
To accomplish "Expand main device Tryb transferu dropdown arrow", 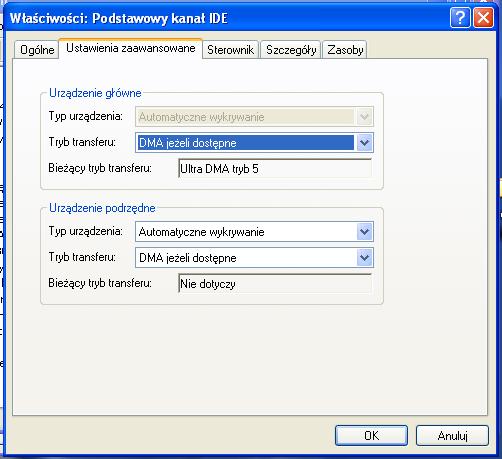I will tap(364, 143).
